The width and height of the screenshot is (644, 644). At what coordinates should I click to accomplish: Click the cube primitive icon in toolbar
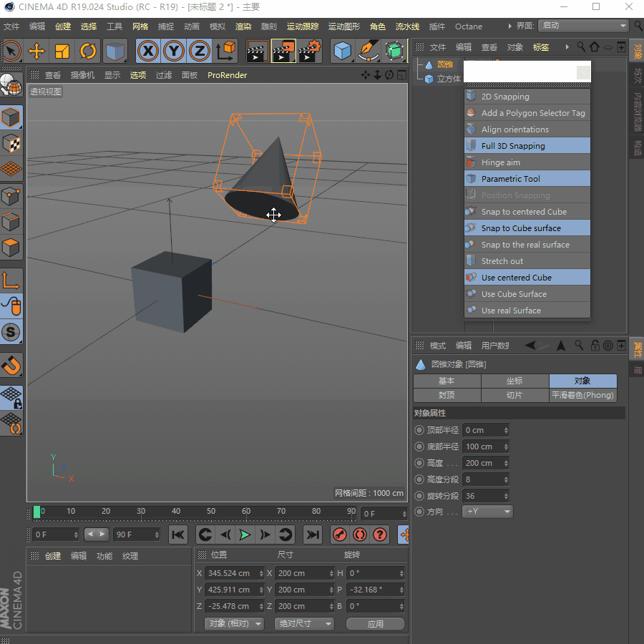pos(343,51)
